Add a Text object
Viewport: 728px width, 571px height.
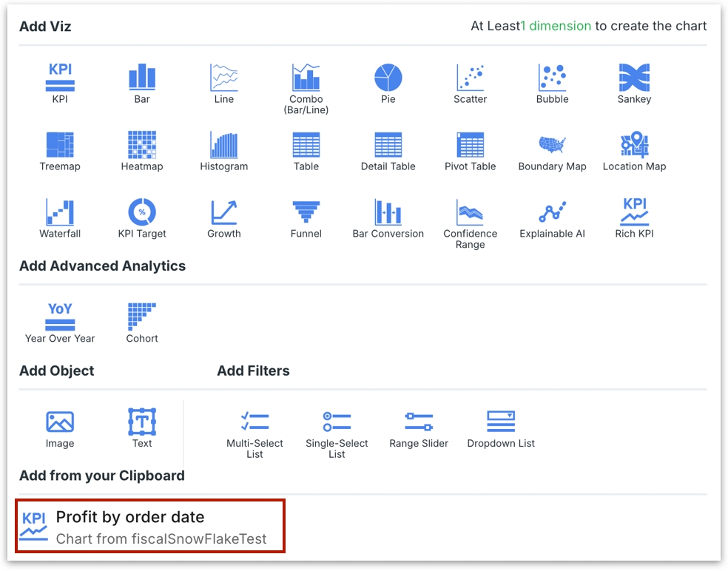tap(142, 422)
